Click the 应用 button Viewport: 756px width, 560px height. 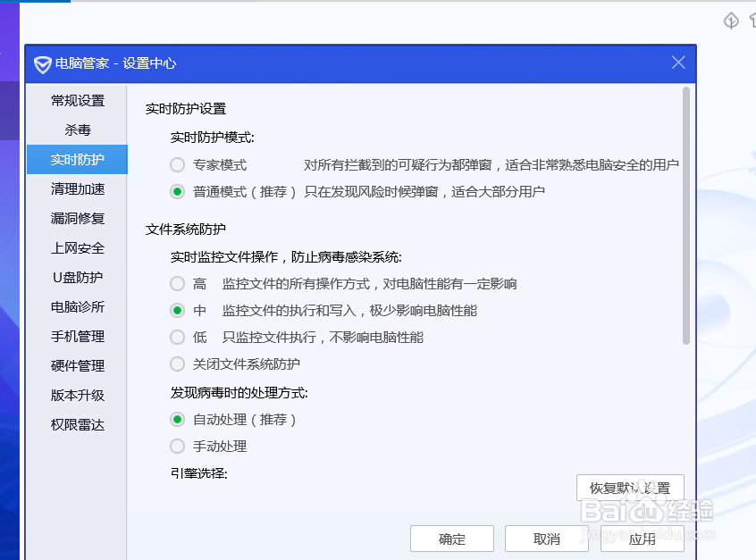tap(643, 539)
